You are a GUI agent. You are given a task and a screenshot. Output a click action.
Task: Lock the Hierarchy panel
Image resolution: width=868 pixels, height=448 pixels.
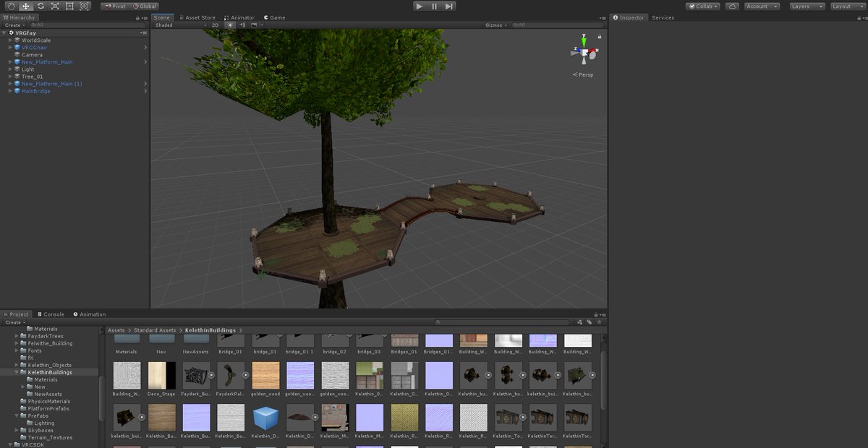[139, 17]
